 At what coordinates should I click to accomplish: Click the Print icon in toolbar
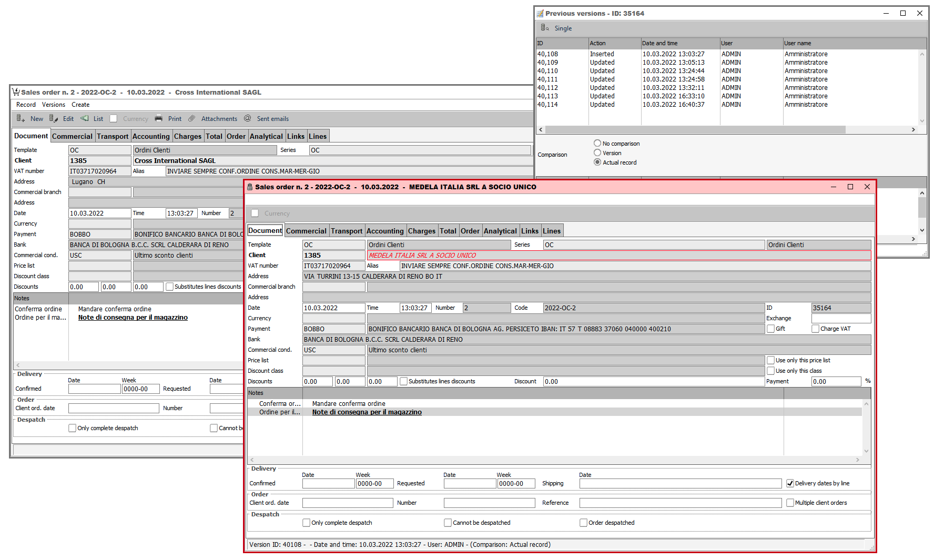pyautogui.click(x=159, y=118)
